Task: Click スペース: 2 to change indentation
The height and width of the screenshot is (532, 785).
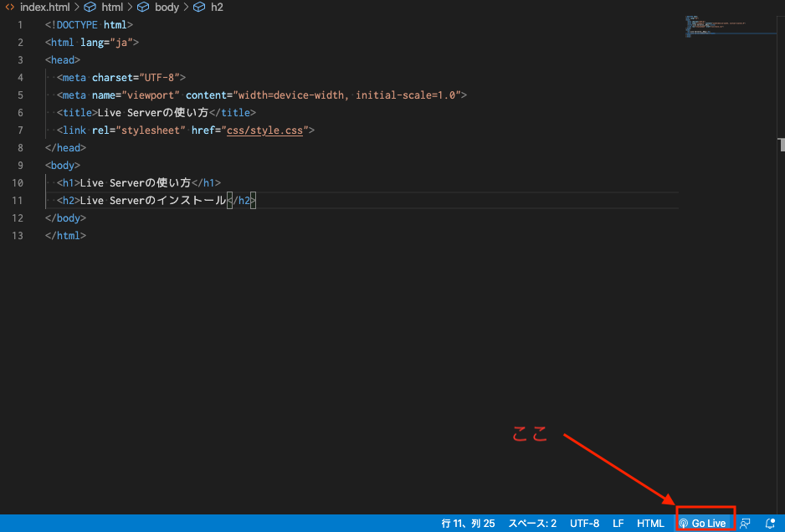Action: [531, 523]
